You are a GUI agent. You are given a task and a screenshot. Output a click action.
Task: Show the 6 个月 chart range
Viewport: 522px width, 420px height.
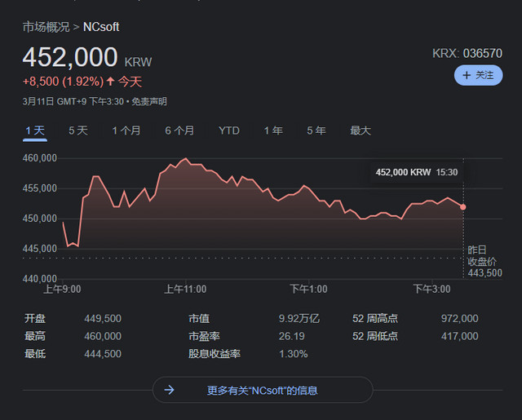click(179, 130)
